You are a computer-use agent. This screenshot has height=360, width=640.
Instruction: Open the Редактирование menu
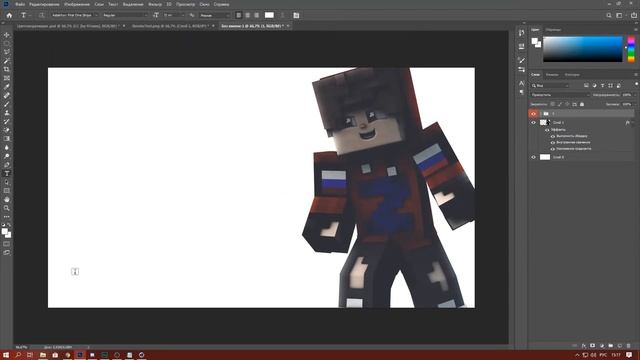pos(44,4)
